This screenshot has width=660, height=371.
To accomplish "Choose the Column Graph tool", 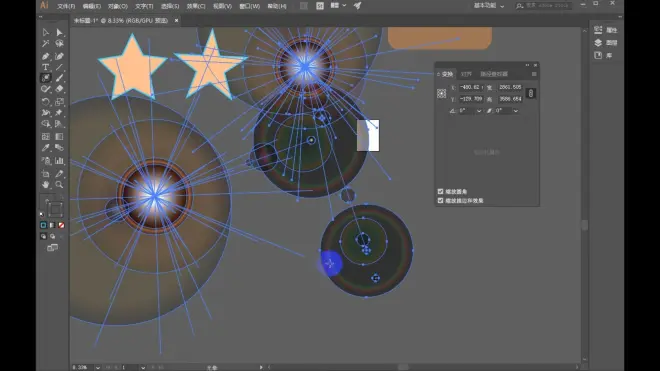I will pyautogui.click(x=59, y=160).
